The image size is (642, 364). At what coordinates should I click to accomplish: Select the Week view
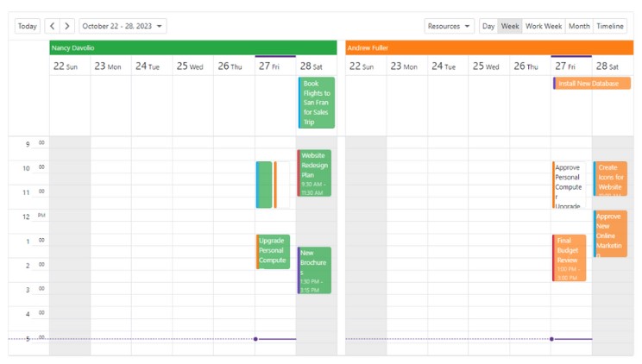click(x=510, y=26)
